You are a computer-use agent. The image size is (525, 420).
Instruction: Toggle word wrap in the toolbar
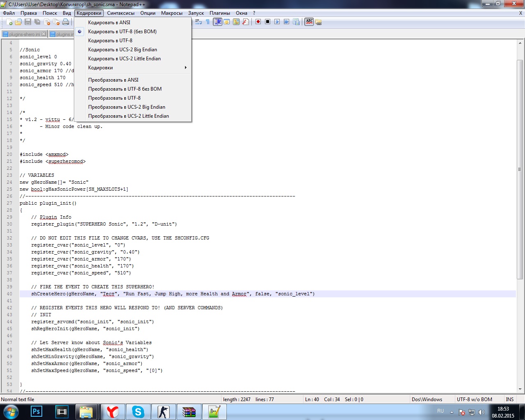(x=199, y=22)
